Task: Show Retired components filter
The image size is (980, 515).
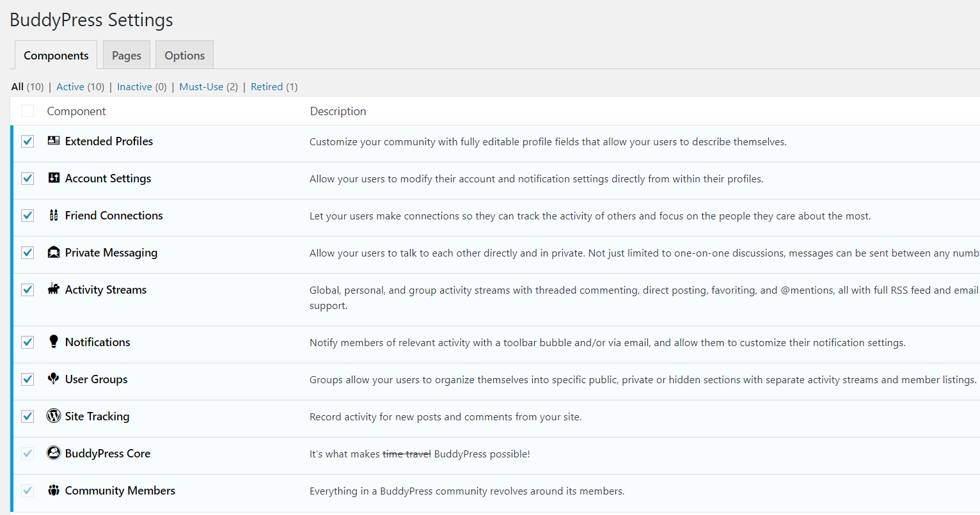Action: (x=266, y=87)
